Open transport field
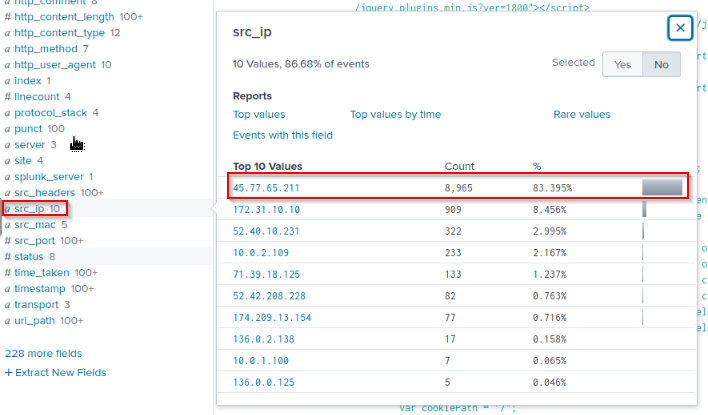708x415 pixels. (x=36, y=305)
